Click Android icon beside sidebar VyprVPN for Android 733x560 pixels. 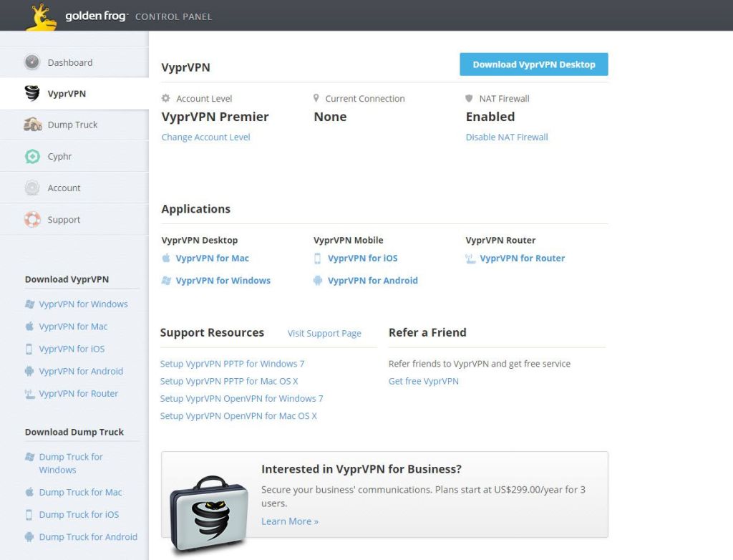click(x=29, y=371)
